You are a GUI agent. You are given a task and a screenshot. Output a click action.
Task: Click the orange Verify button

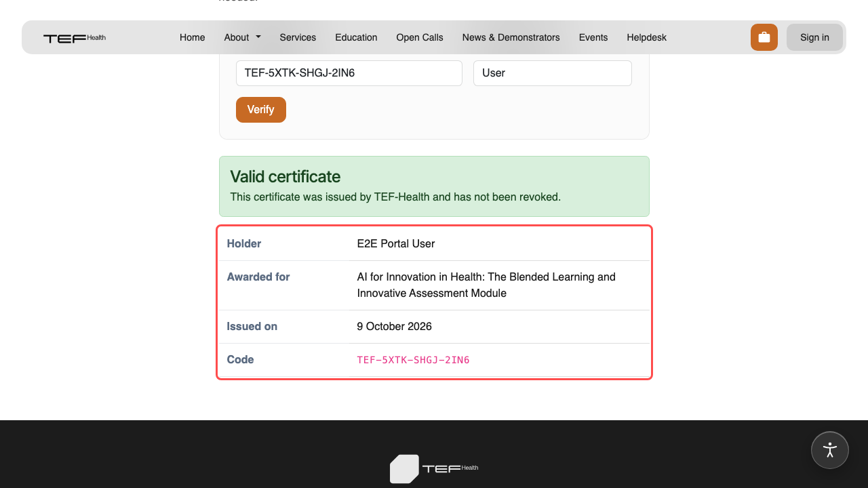[261, 110]
